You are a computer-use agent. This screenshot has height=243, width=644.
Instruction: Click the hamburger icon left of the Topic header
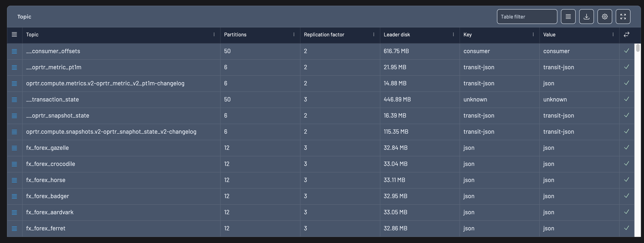(x=14, y=35)
